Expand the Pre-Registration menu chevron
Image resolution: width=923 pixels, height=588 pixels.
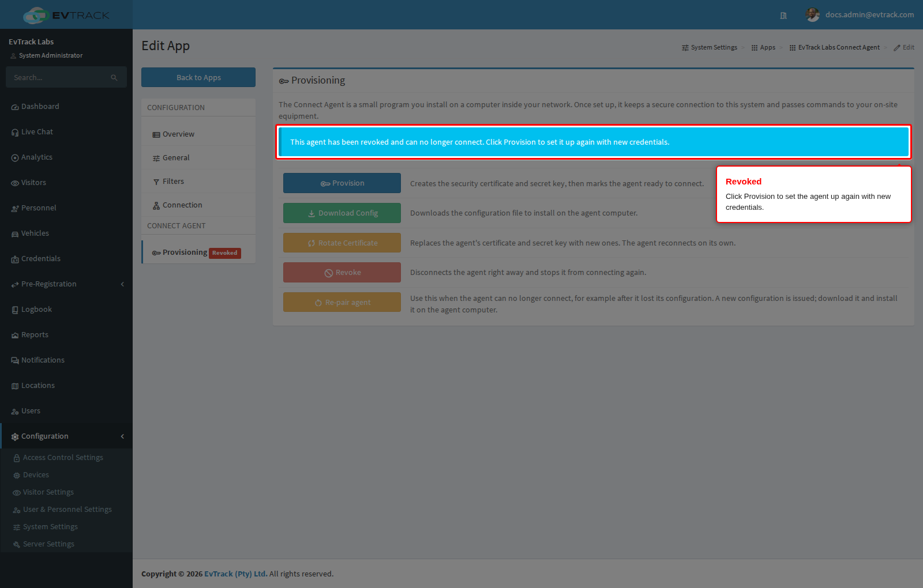(122, 284)
